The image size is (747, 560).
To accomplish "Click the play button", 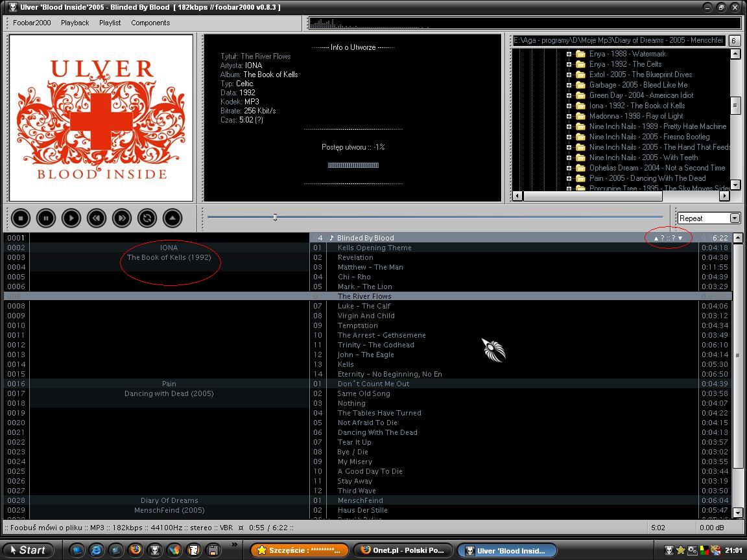I will pyautogui.click(x=71, y=218).
